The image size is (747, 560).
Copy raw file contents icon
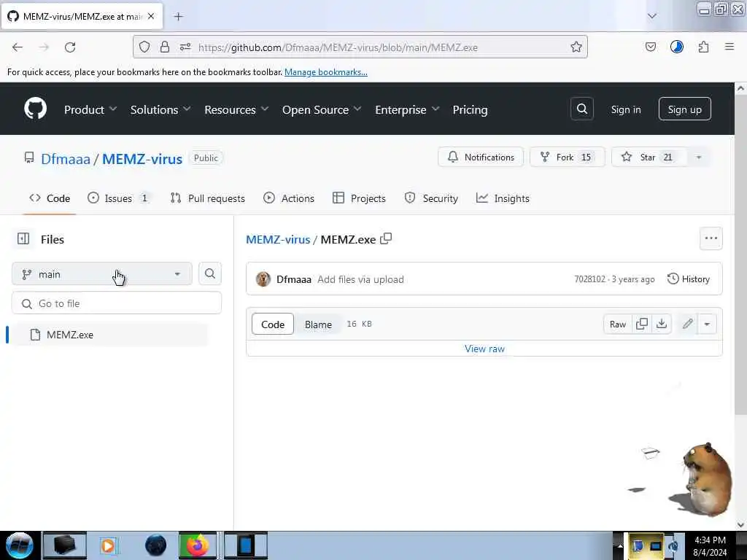click(642, 324)
